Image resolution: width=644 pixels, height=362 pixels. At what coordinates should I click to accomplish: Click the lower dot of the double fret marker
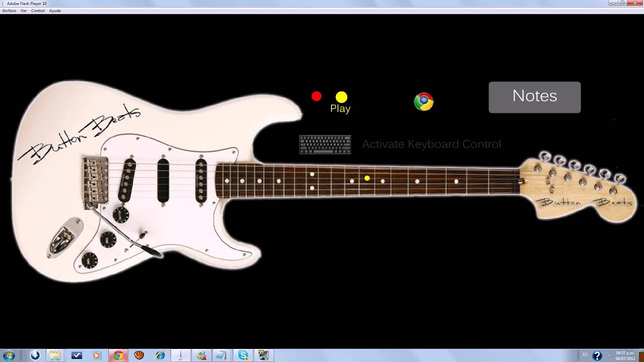[x=312, y=188]
